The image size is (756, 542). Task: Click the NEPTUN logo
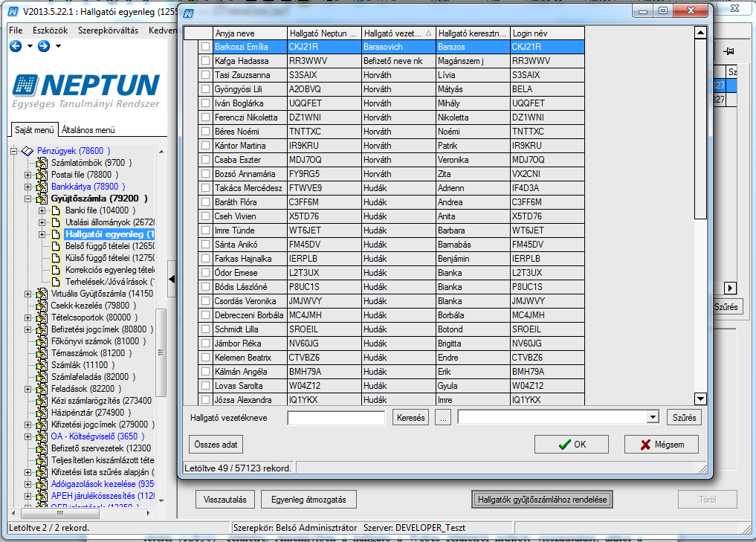[85, 91]
